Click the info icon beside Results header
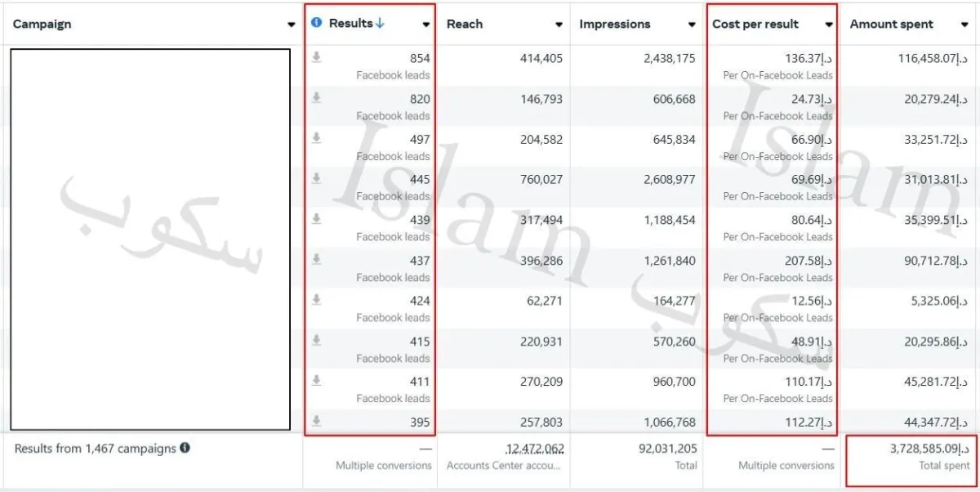 pos(317,23)
